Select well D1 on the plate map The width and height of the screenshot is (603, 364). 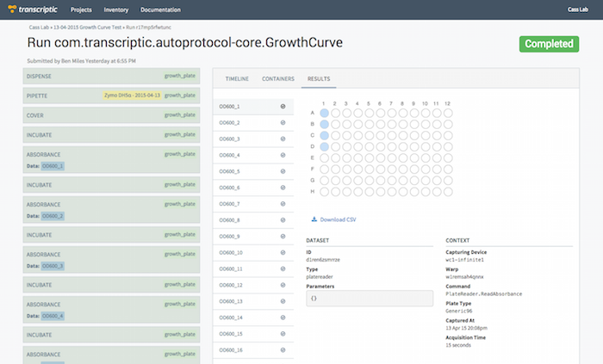325,146
